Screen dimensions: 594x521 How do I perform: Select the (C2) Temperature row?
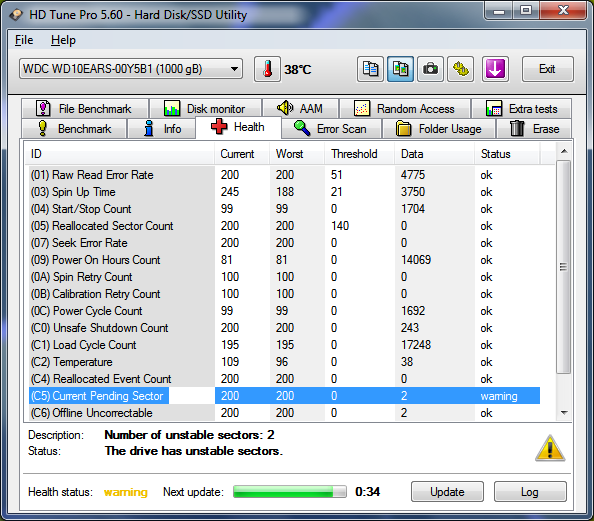coord(284,362)
